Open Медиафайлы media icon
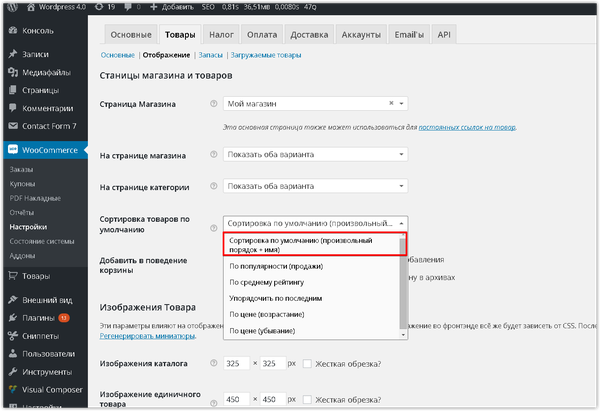Screen dimensions: 600x411 pos(13,72)
